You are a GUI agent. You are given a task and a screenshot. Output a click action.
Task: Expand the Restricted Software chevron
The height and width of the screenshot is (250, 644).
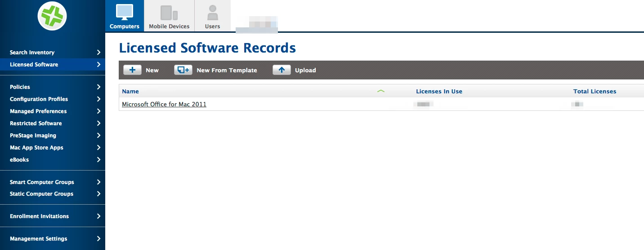[x=98, y=123]
